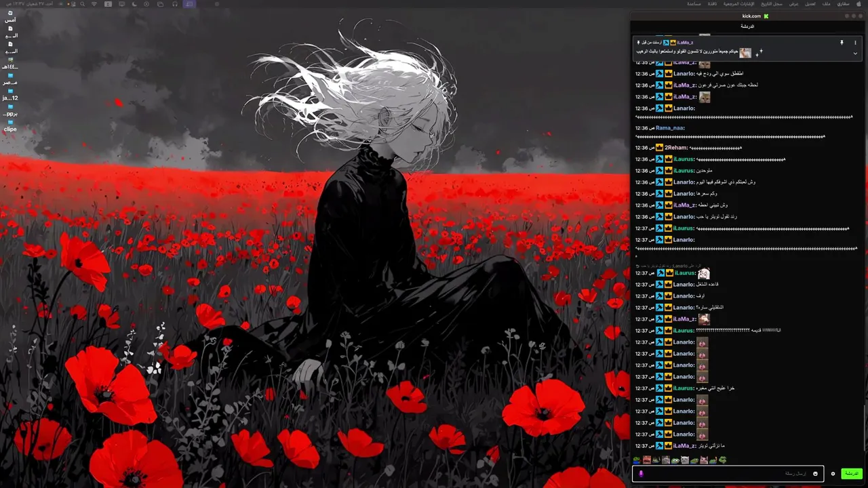Click the purple microphone icon in chat input
Image resolution: width=868 pixels, height=488 pixels.
pos(641,474)
